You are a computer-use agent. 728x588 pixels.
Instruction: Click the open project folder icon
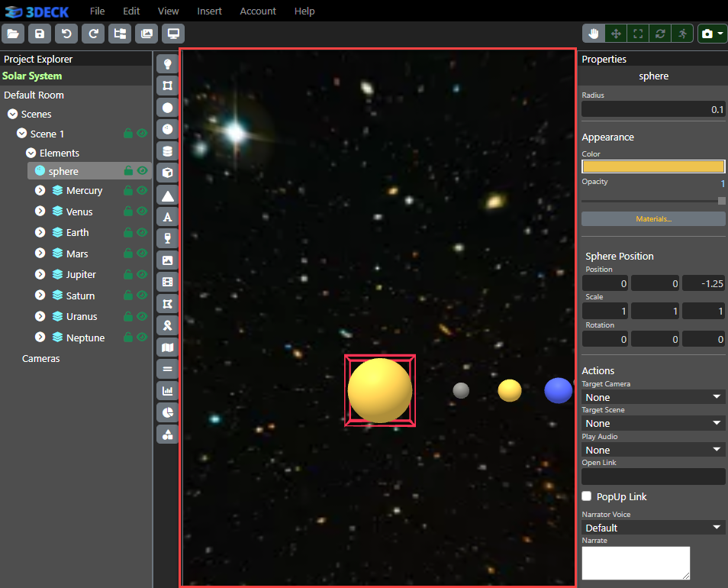tap(13, 34)
